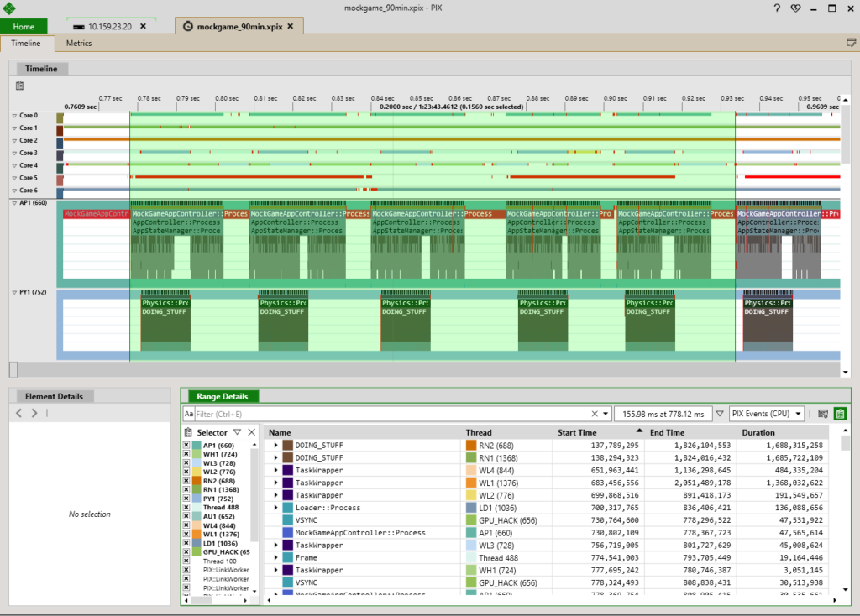Toggle the GPU_HACK thread checkbox in Selector
The image size is (860, 616).
point(186,552)
